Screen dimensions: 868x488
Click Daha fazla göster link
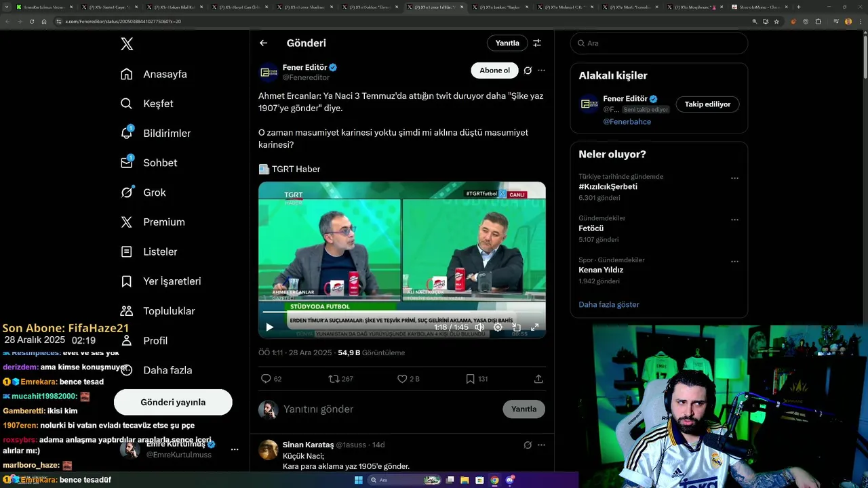tap(609, 304)
